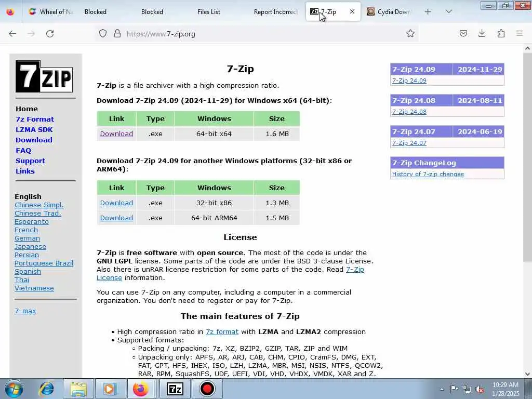Download the 64-bit x64 .exe
Screen dimensions: 532x399
116,134
